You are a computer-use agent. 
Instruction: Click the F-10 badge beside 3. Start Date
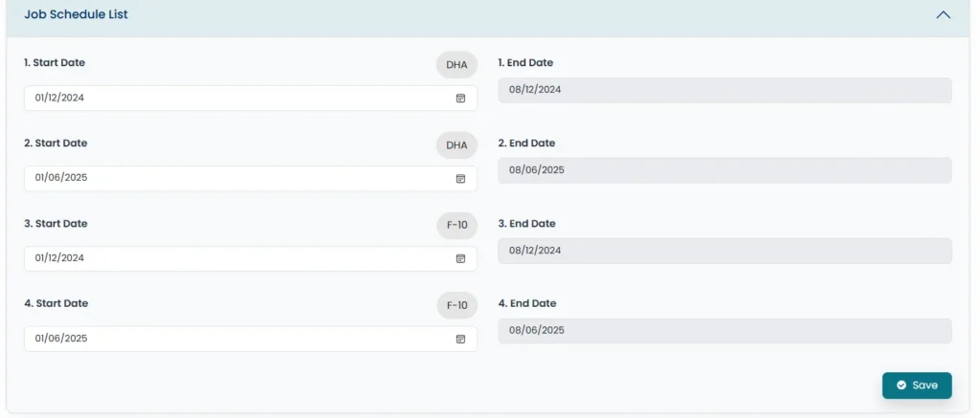[457, 226]
